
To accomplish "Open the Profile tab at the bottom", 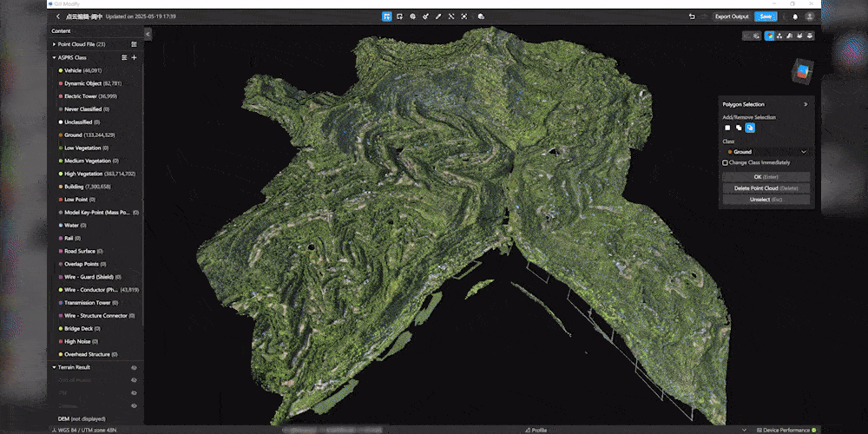I will (x=536, y=431).
